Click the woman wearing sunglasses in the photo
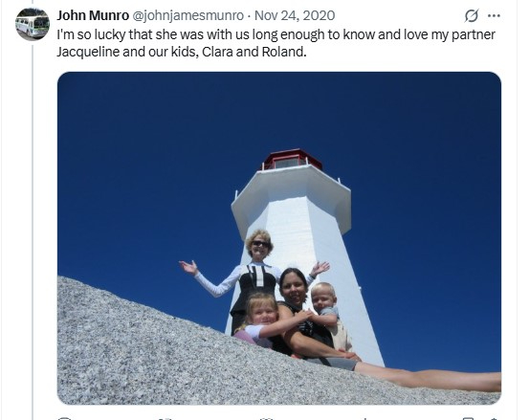The width and height of the screenshot is (529, 420). coord(255,276)
